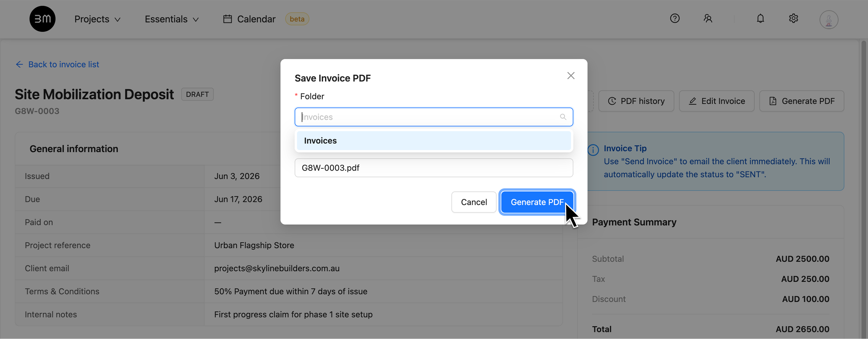The width and height of the screenshot is (868, 339).
Task: Click the Payment Summary heading
Action: tap(634, 222)
